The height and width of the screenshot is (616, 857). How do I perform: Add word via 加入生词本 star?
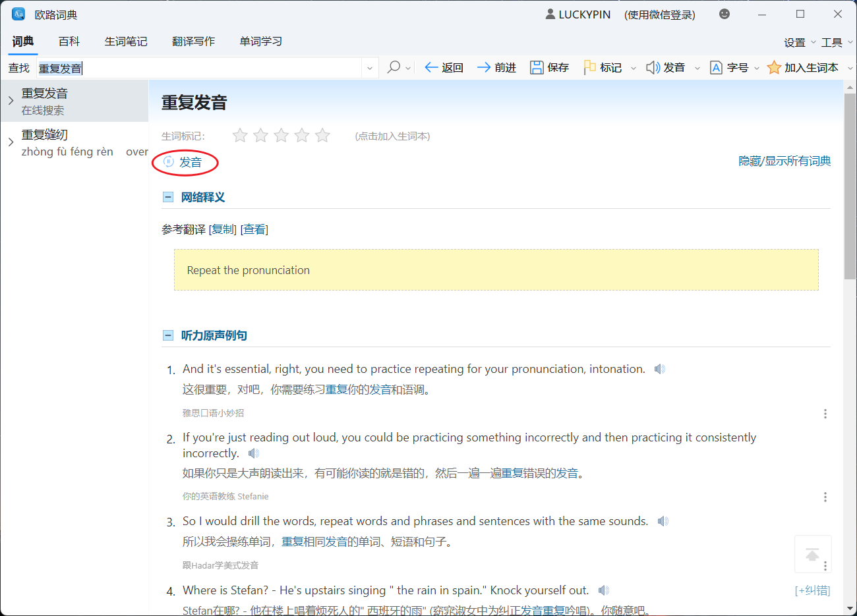coord(803,67)
